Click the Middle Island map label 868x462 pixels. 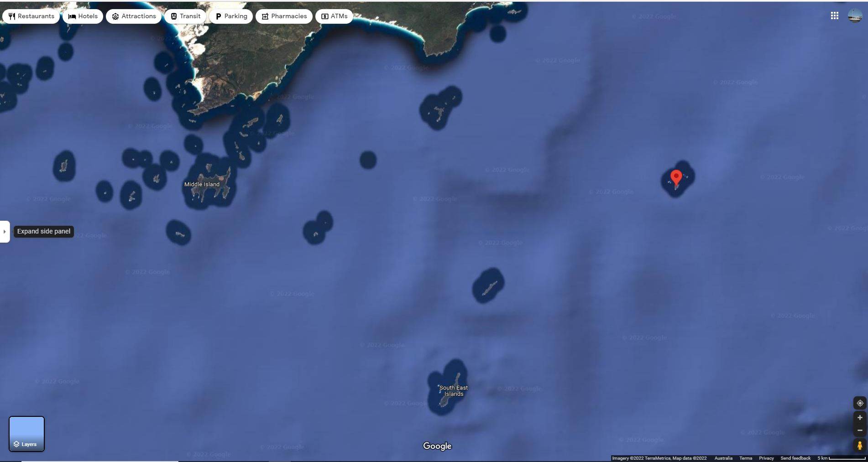[x=202, y=185]
